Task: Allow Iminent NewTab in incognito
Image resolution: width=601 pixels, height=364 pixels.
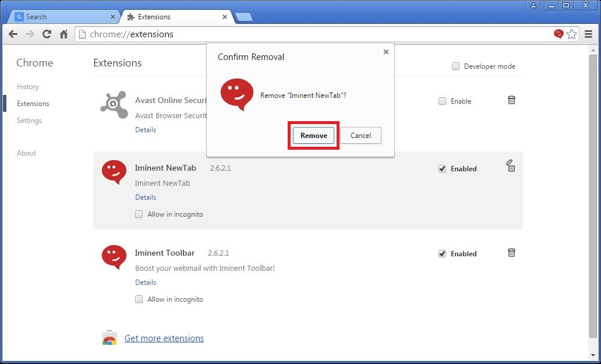Action: coord(139,214)
